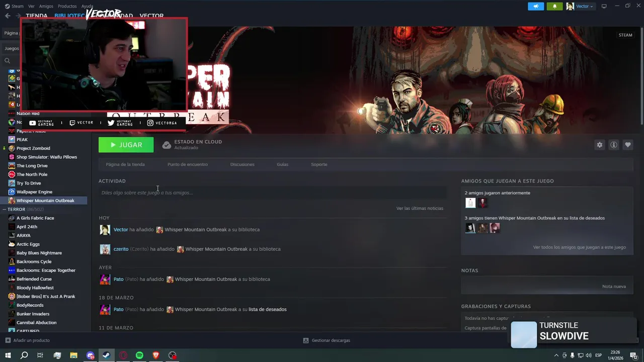Open Steam announcements megaphone button
Viewport: 644px width, 362px height.
coord(536,6)
